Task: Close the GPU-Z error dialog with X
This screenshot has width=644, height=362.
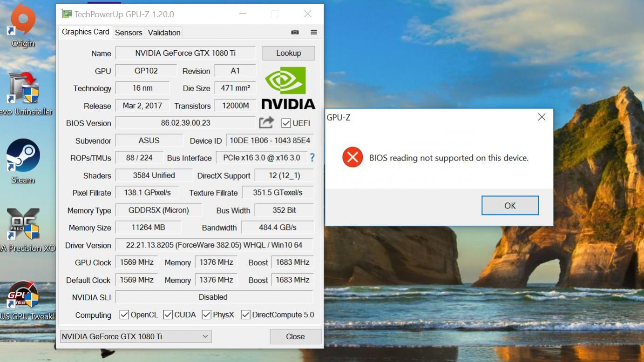Action: pos(542,117)
